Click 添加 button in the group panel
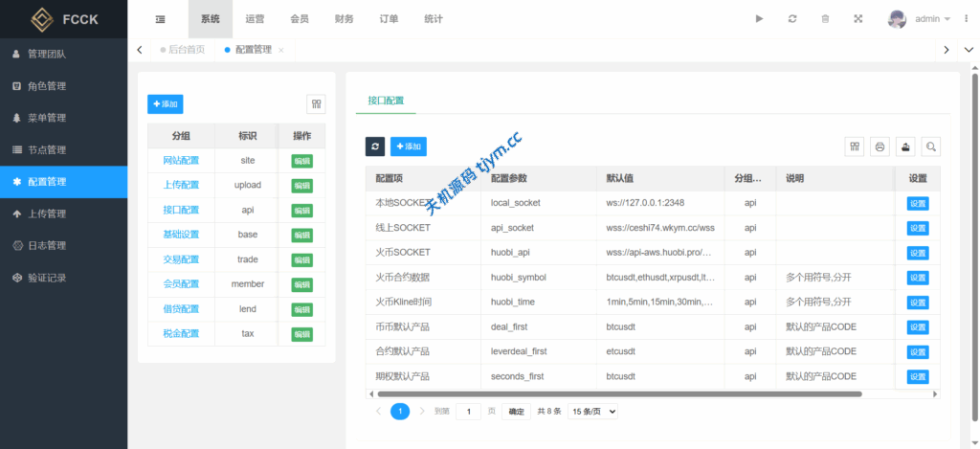 pyautogui.click(x=165, y=103)
